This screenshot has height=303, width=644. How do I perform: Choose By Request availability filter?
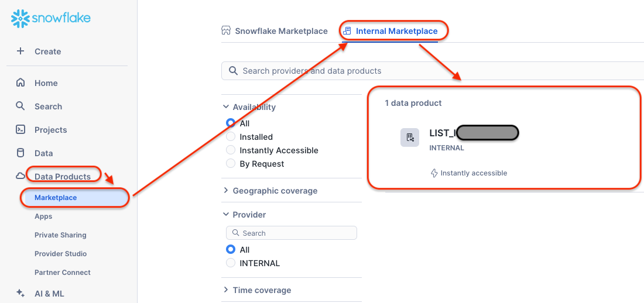pos(231,163)
